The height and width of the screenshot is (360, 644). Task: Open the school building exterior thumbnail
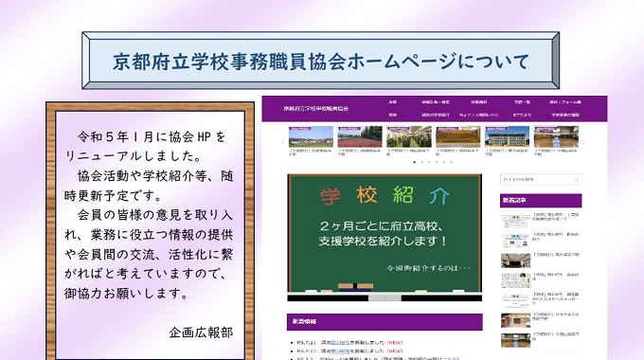pyautogui.click(x=507, y=136)
